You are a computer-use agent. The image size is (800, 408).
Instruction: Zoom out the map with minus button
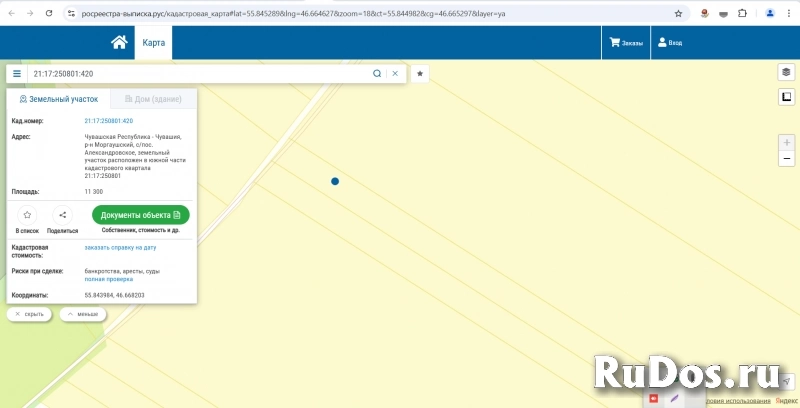pos(787,159)
